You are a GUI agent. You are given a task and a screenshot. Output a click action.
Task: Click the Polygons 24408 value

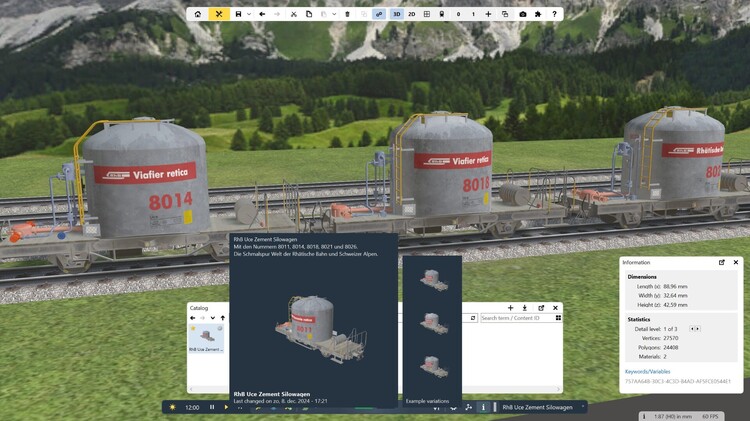pyautogui.click(x=671, y=348)
